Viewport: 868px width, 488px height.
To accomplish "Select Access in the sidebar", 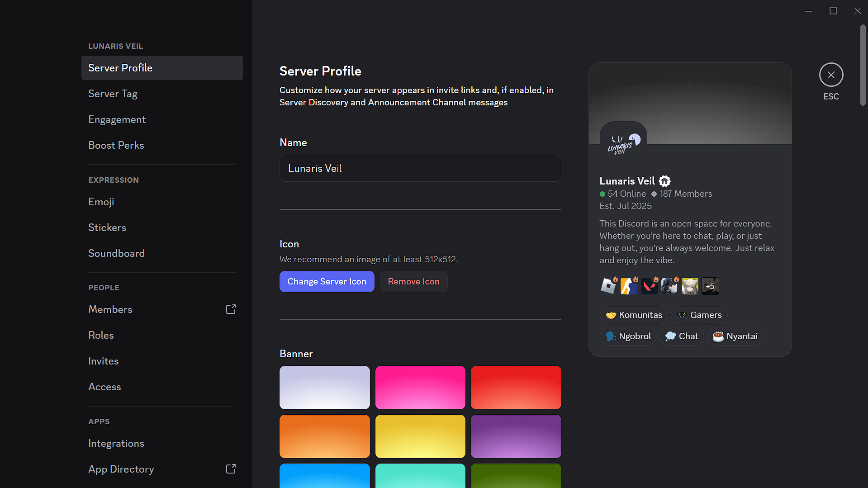I will pos(162,387).
